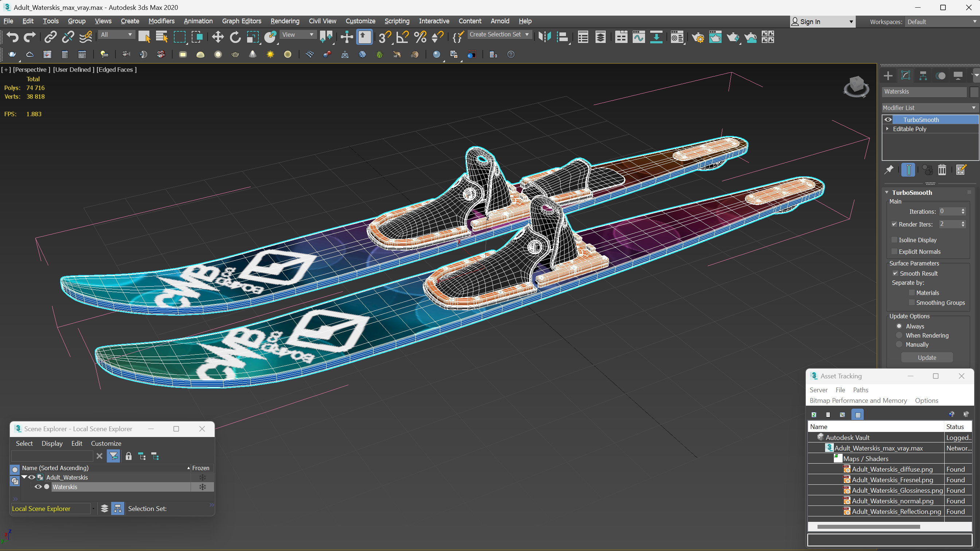Open the Workspaces Default dropdown
Image resolution: width=980 pixels, height=551 pixels.
point(942,22)
